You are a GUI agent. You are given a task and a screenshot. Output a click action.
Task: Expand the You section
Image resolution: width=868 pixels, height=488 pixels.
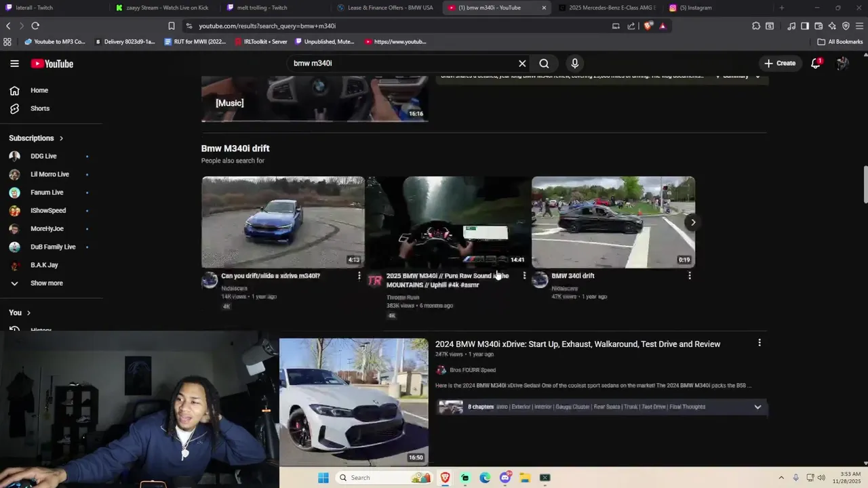coord(20,312)
